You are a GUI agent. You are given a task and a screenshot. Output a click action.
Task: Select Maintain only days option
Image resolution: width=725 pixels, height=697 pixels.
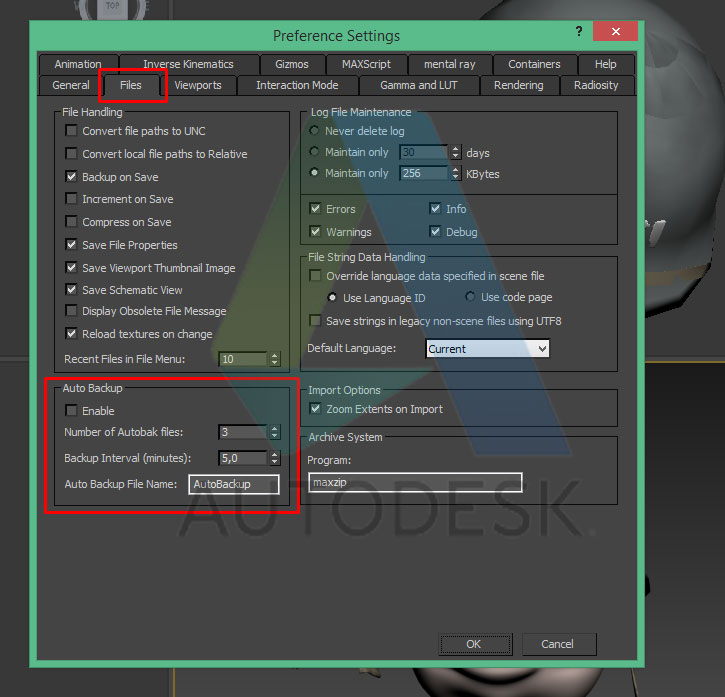(314, 152)
